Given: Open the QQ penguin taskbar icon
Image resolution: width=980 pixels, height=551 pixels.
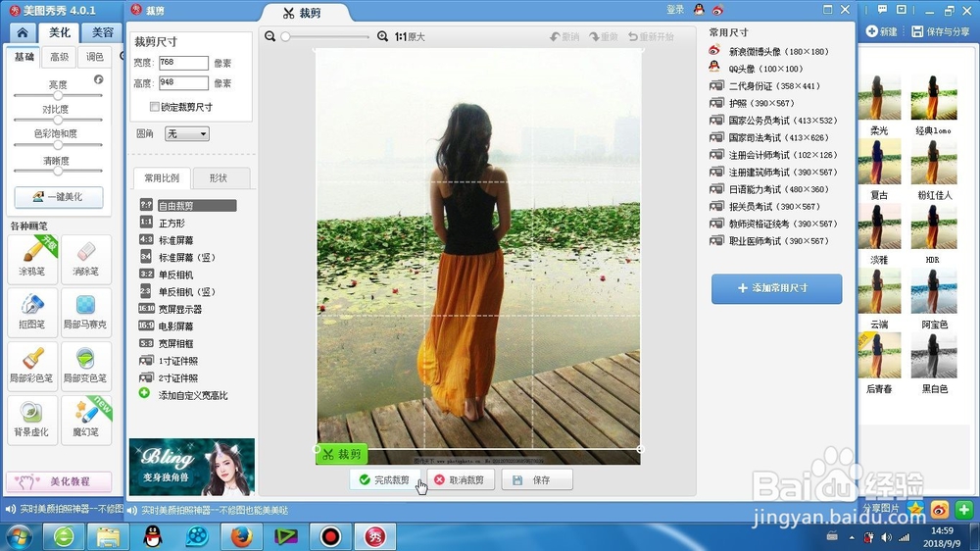Looking at the screenshot, I should pyautogui.click(x=153, y=536).
